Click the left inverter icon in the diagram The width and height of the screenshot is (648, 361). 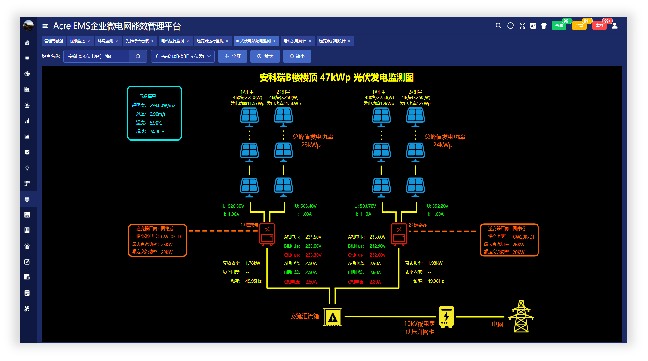point(267,235)
